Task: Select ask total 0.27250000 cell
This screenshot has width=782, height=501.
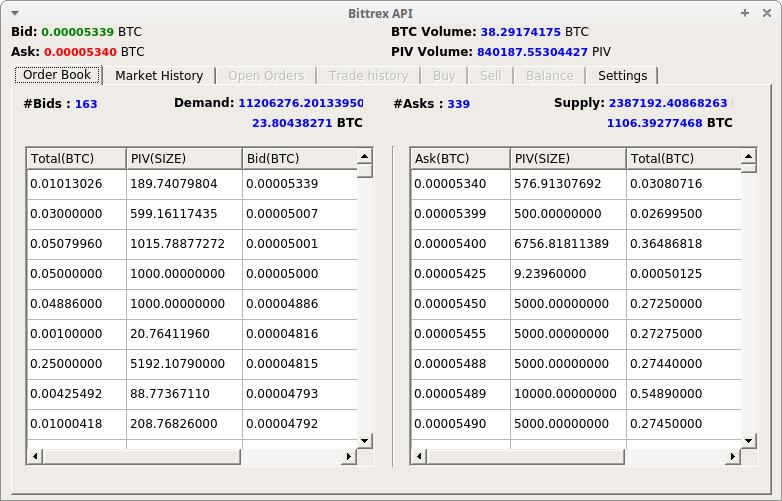Action: coord(684,304)
